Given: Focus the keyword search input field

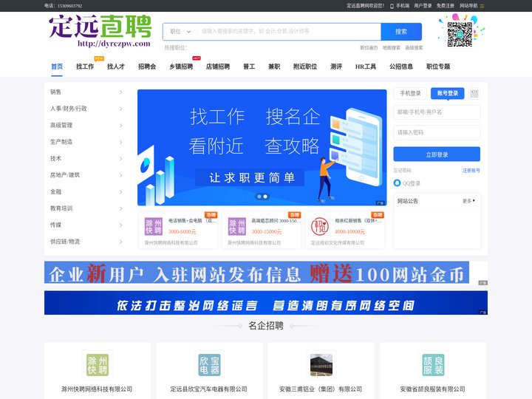Looking at the screenshot, I should coord(289,32).
